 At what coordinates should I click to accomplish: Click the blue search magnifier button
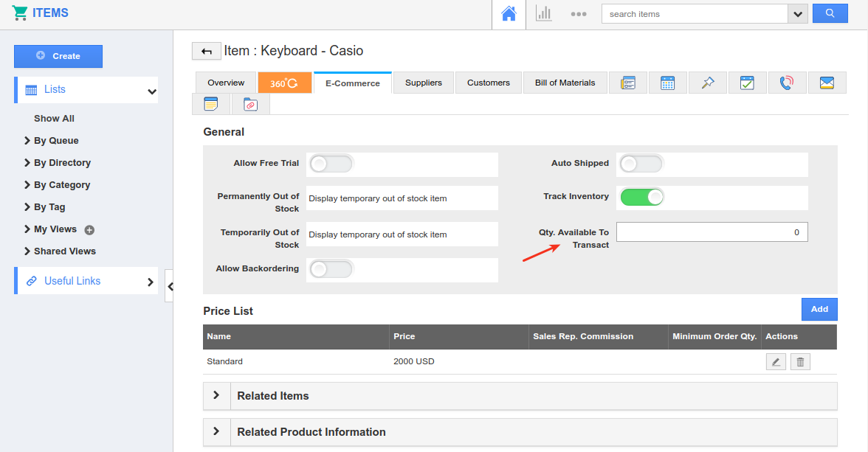830,13
